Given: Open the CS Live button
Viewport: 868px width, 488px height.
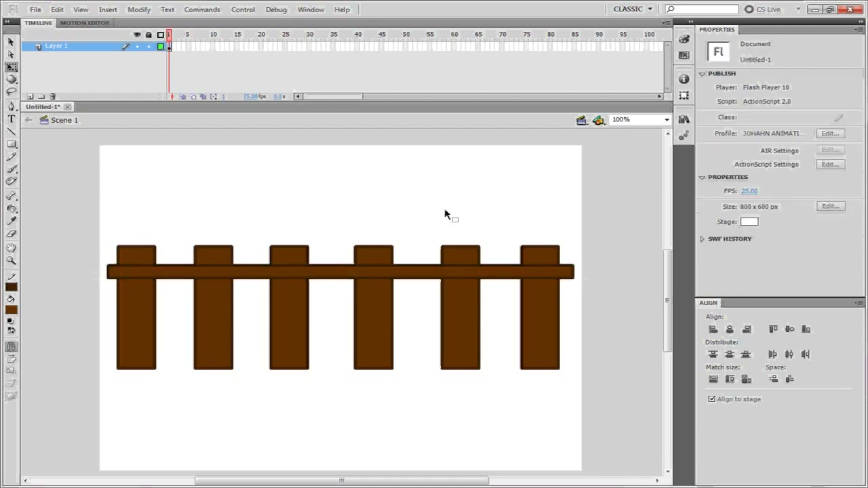Looking at the screenshot, I should click(763, 9).
